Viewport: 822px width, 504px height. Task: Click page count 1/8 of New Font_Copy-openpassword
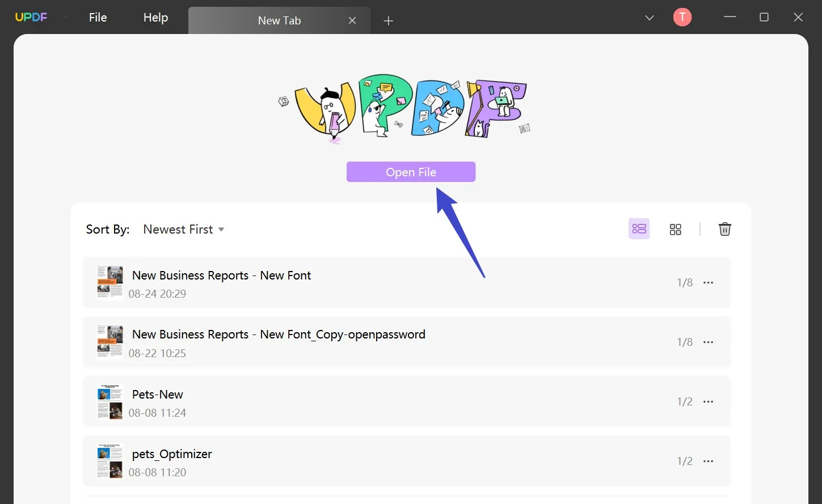point(685,342)
